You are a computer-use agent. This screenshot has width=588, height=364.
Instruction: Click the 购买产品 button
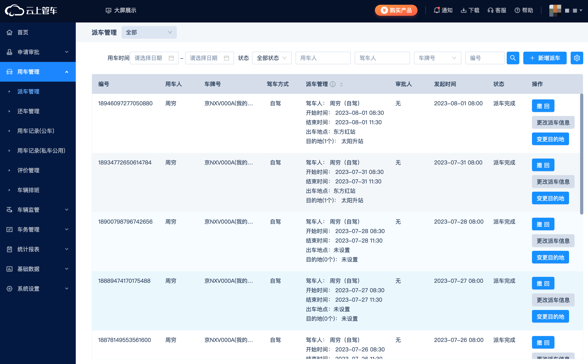[396, 10]
